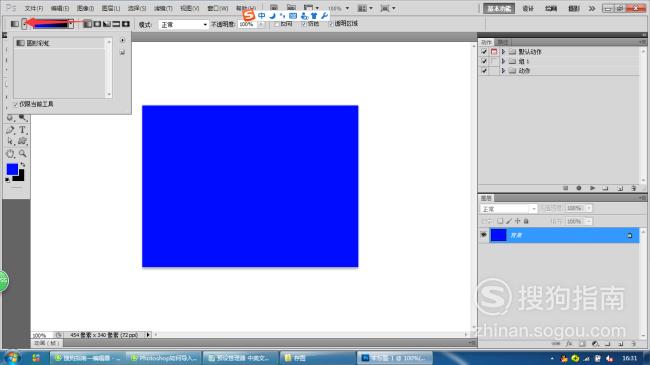Open the 文件(F) menu
This screenshot has height=365, width=650.
(x=34, y=8)
